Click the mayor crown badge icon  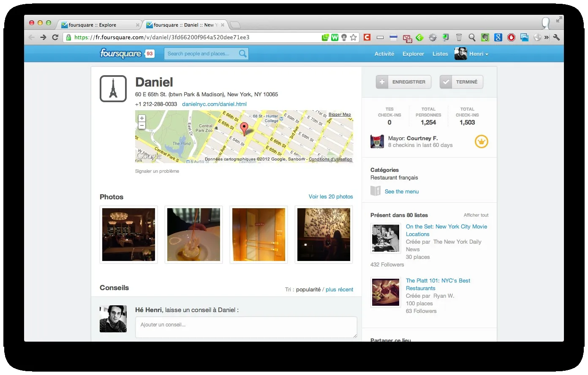(482, 141)
